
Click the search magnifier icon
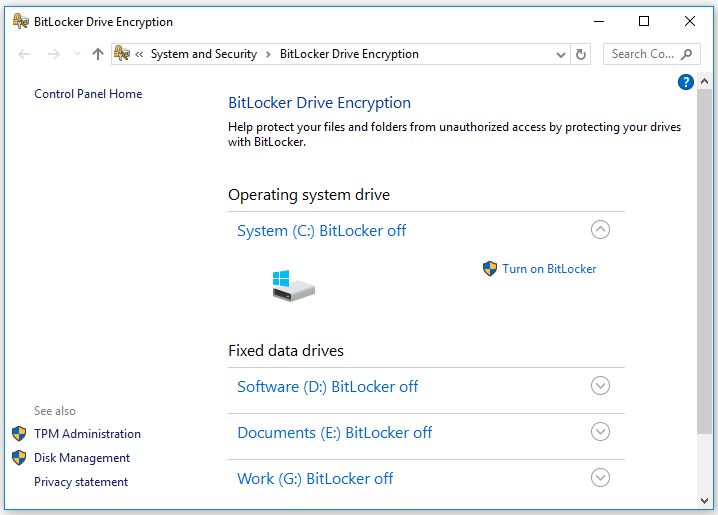point(686,54)
